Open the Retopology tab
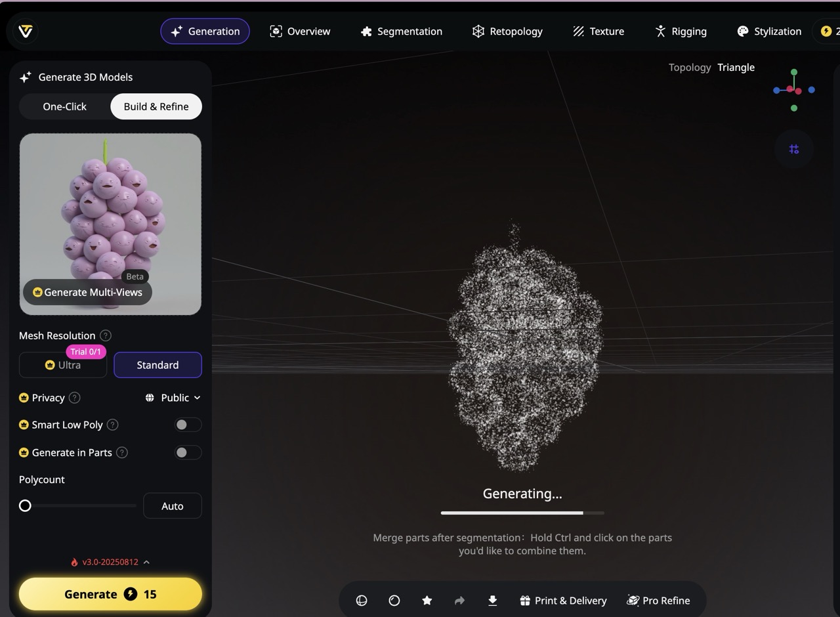 tap(507, 32)
